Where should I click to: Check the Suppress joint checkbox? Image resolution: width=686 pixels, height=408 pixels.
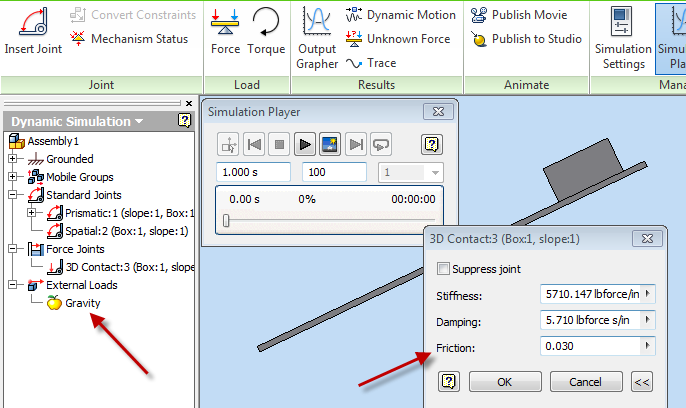[x=443, y=269]
